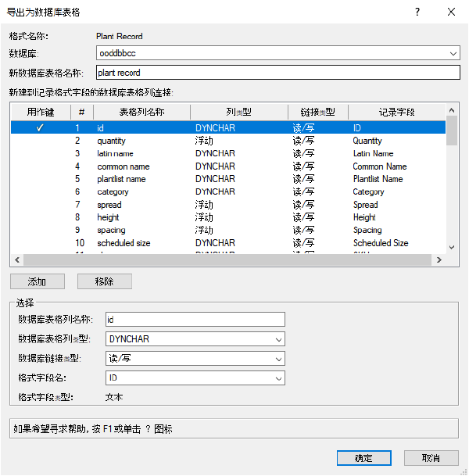Click the 记录字段 column header
Image resolution: width=469 pixels, height=476 pixels.
click(396, 112)
